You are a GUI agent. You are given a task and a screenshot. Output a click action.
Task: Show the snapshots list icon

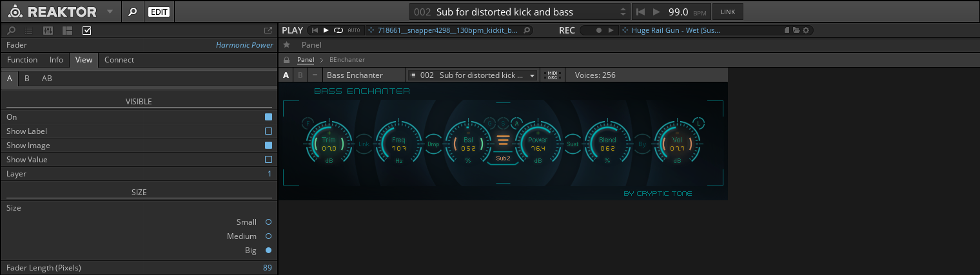coord(29,30)
